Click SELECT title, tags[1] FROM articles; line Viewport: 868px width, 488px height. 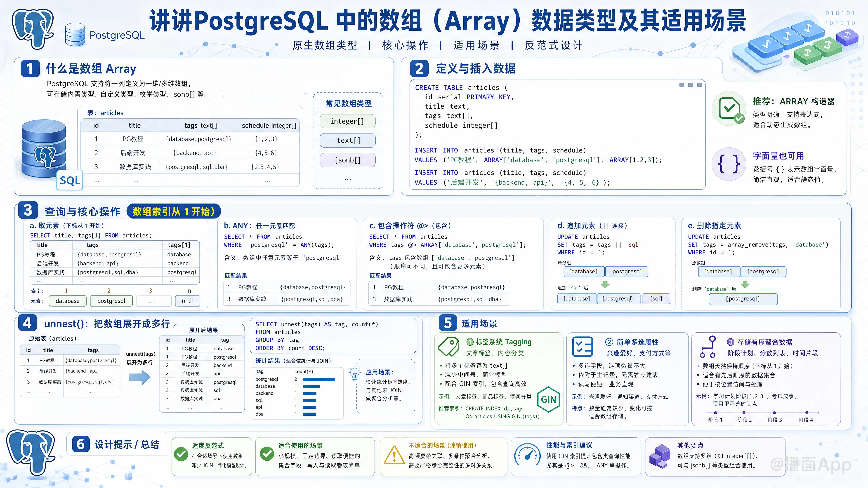point(91,235)
